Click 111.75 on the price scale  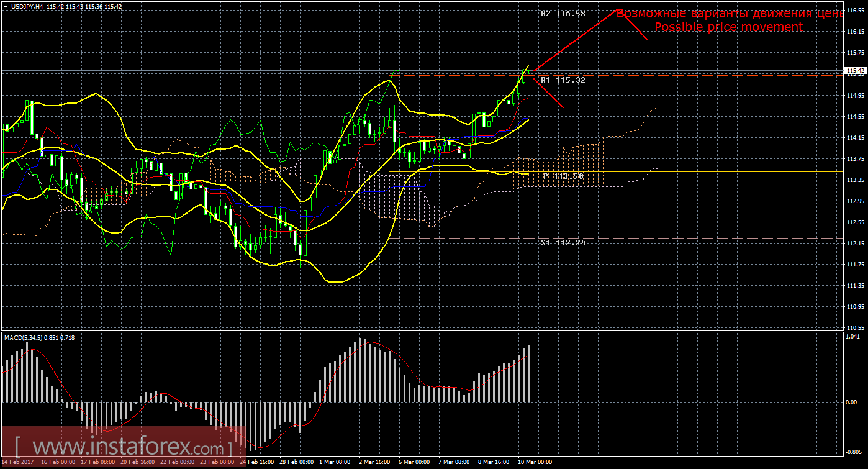(x=856, y=264)
